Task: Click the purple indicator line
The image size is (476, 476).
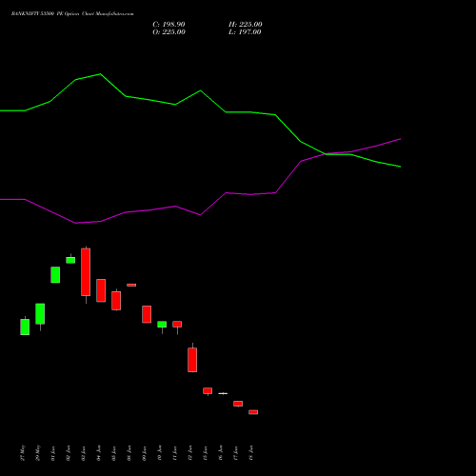Action: click(x=200, y=214)
